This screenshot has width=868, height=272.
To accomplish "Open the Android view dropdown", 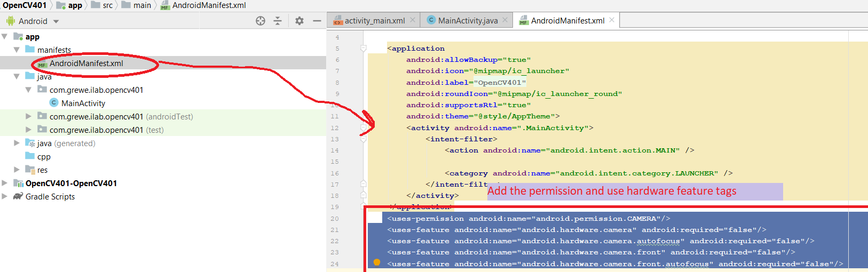I will pos(56,21).
